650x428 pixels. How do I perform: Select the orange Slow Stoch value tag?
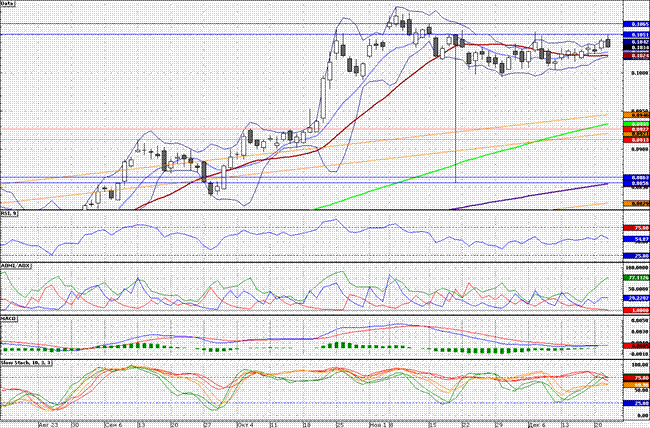point(636,385)
